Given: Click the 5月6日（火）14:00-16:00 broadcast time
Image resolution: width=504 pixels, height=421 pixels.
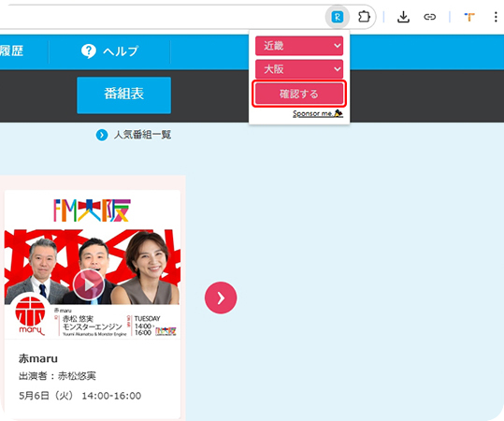Looking at the screenshot, I should coord(80,396).
